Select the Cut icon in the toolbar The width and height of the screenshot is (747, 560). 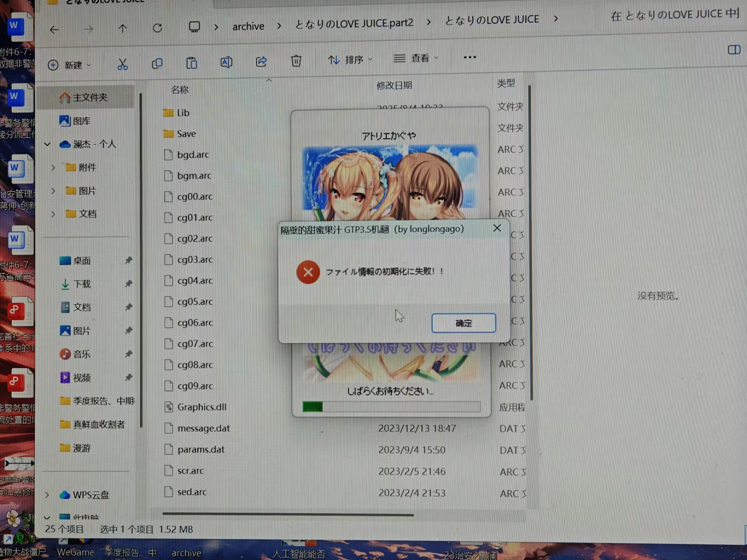point(123,63)
